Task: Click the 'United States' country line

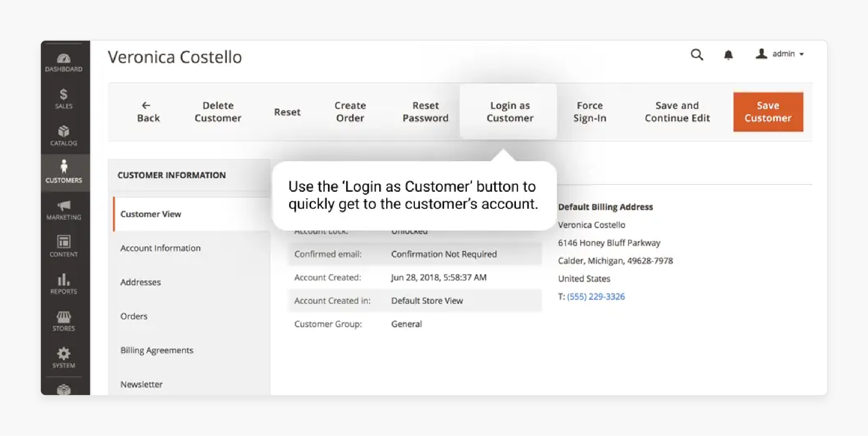Action: (584, 278)
